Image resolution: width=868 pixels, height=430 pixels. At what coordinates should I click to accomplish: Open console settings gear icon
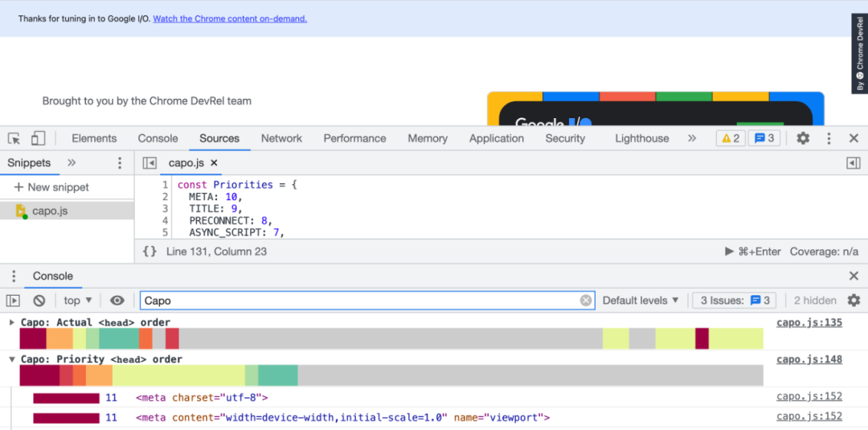(854, 301)
